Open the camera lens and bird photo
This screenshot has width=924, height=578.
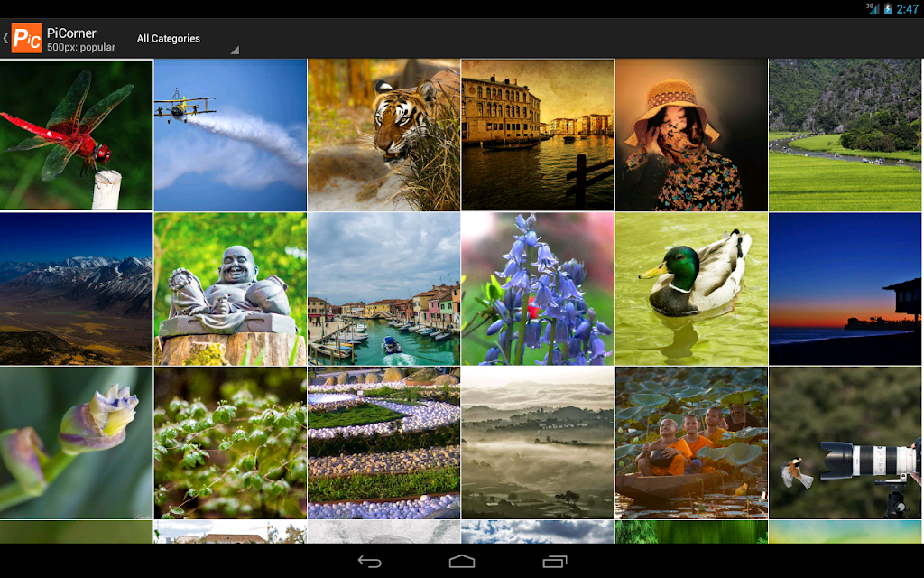coord(845,443)
